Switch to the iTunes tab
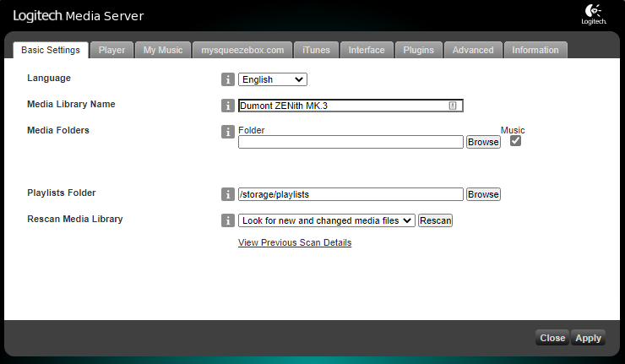Screen dimensions: 625x364 click(316, 50)
